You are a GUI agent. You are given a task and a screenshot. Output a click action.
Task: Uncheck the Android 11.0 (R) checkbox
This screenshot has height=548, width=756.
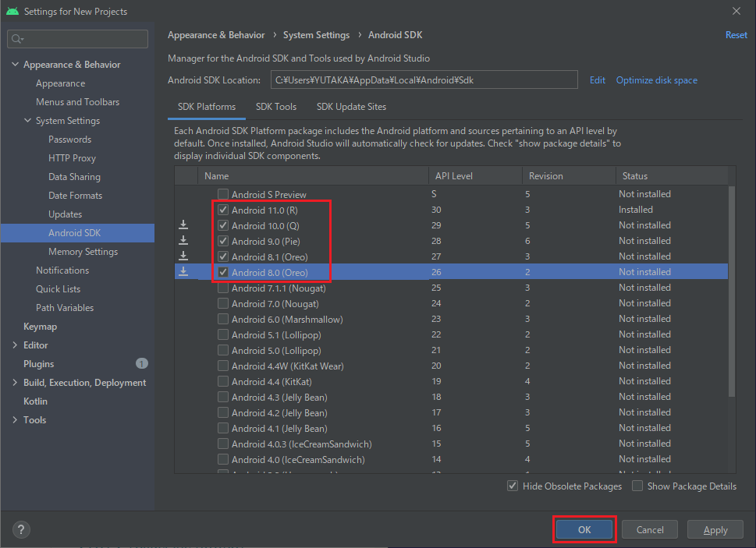coord(223,210)
